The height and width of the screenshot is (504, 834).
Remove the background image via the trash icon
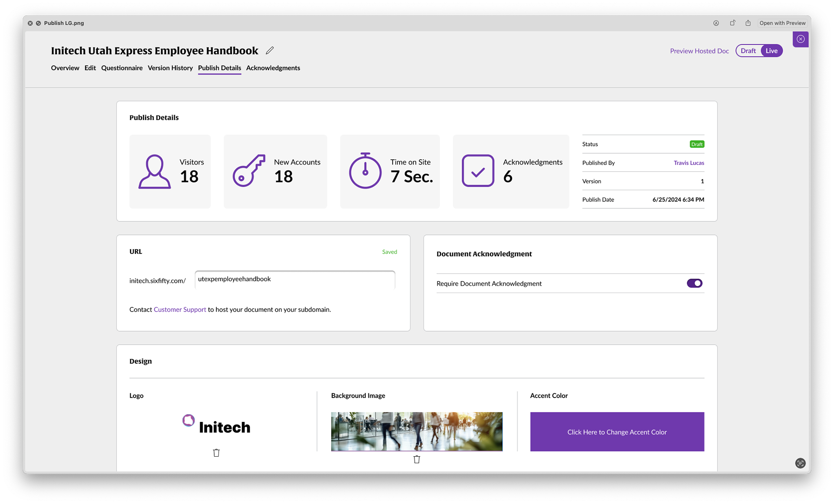[x=417, y=459]
